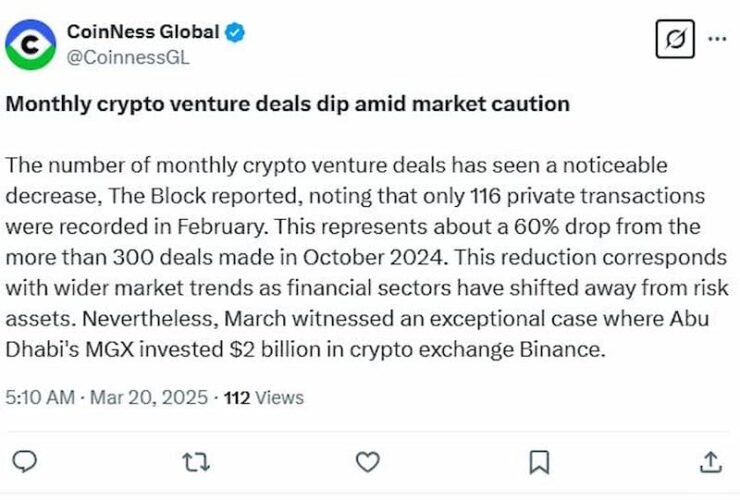Open the @CoinnessGL handle link
Screen dimensions: 740x500
tap(128, 58)
